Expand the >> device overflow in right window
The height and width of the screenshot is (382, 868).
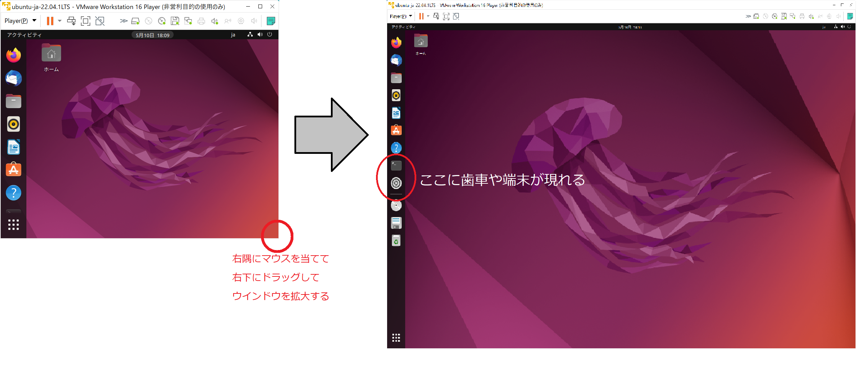(x=748, y=16)
